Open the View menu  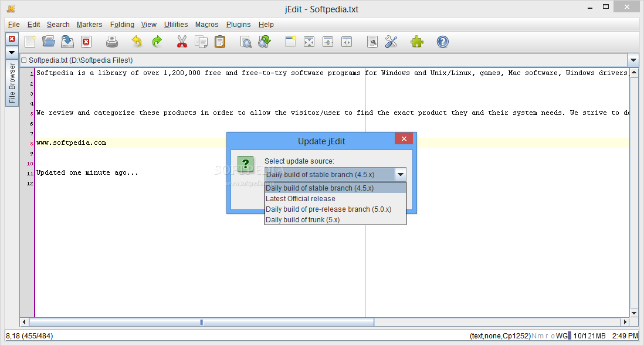click(x=148, y=25)
